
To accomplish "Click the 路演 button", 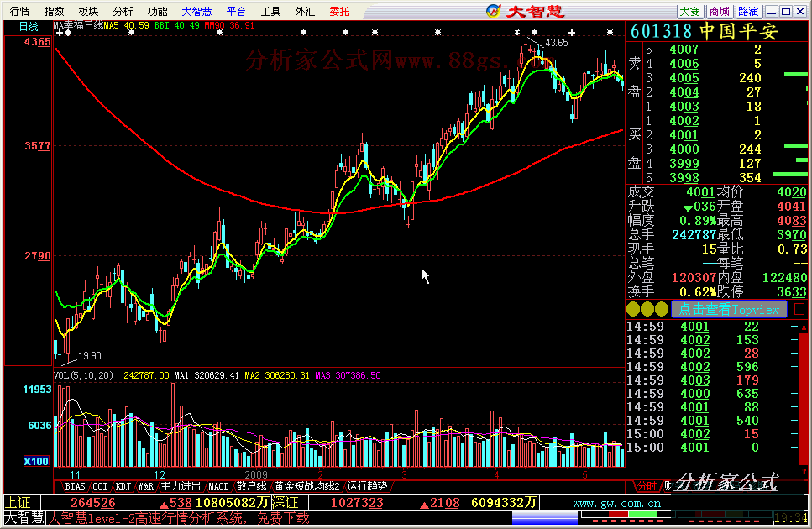I will coord(748,12).
